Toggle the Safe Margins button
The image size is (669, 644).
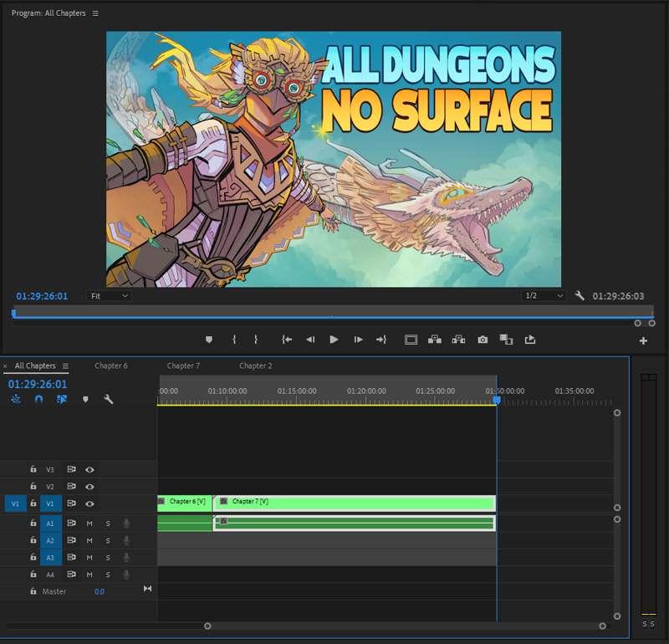pyautogui.click(x=411, y=340)
